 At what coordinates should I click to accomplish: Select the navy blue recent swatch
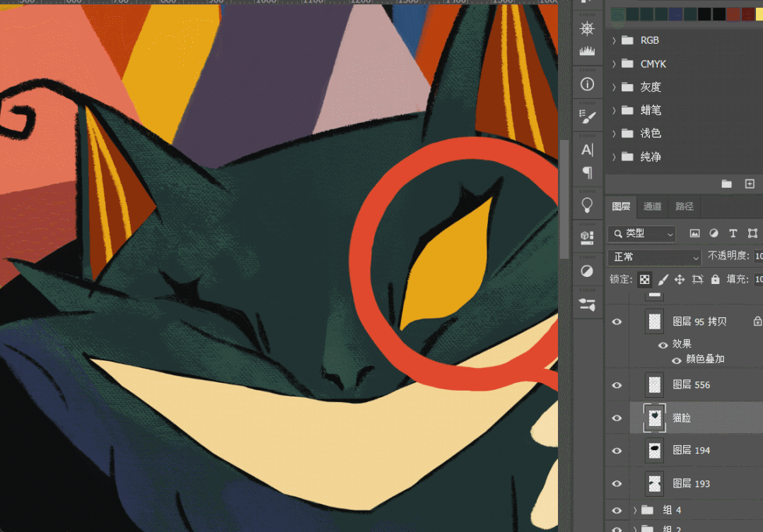(x=675, y=14)
